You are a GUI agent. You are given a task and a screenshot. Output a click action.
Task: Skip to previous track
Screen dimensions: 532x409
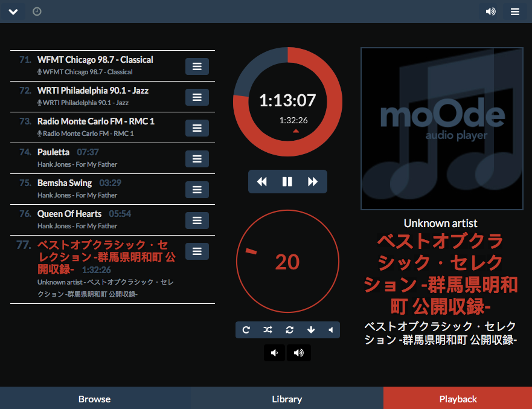pyautogui.click(x=261, y=182)
